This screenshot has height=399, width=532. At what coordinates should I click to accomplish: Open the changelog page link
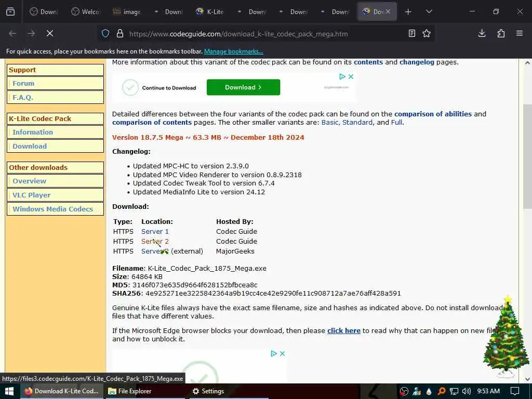point(417,62)
